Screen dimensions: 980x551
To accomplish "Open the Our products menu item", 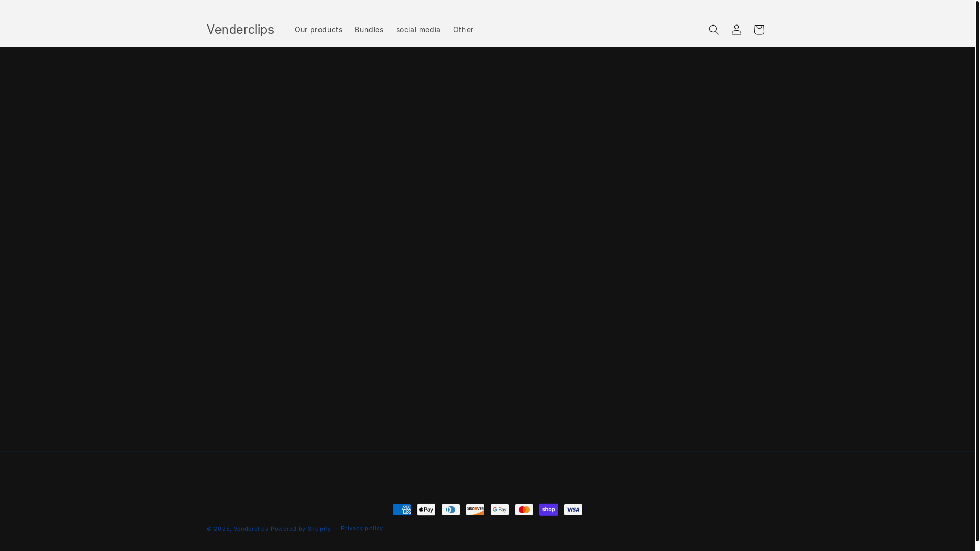I will [318, 30].
